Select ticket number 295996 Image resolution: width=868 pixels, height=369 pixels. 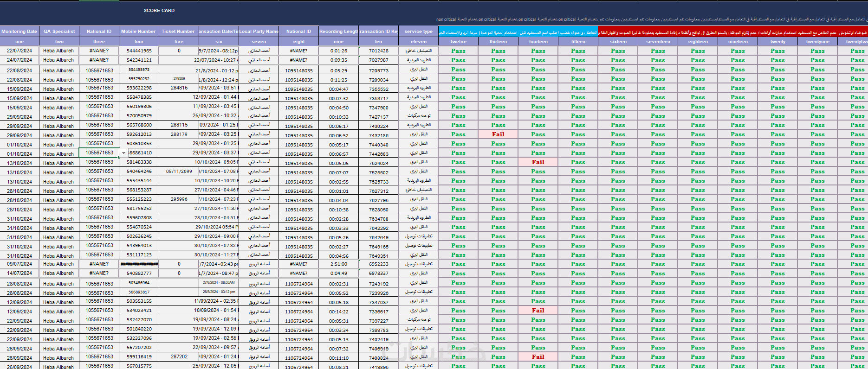(179, 199)
